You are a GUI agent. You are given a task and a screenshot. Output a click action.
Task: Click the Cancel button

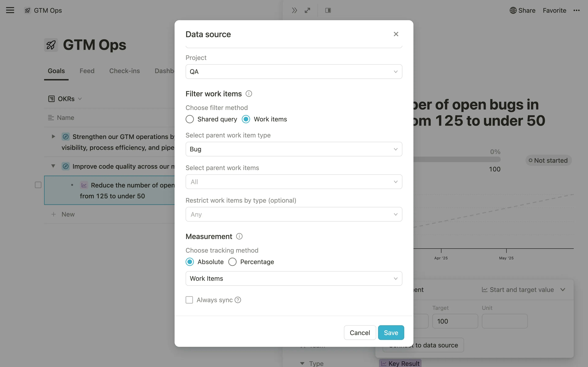(x=360, y=333)
